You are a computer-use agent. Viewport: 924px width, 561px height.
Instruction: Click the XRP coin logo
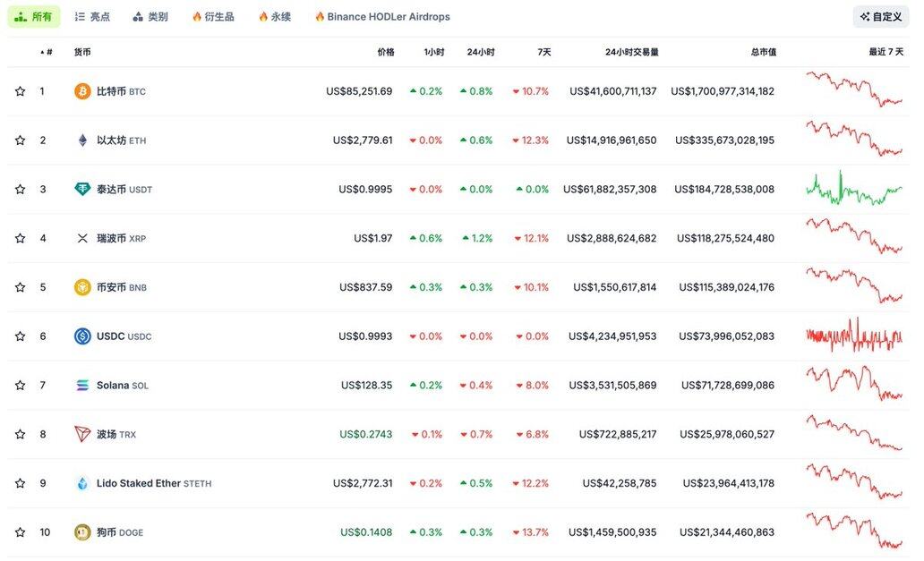[82, 239]
